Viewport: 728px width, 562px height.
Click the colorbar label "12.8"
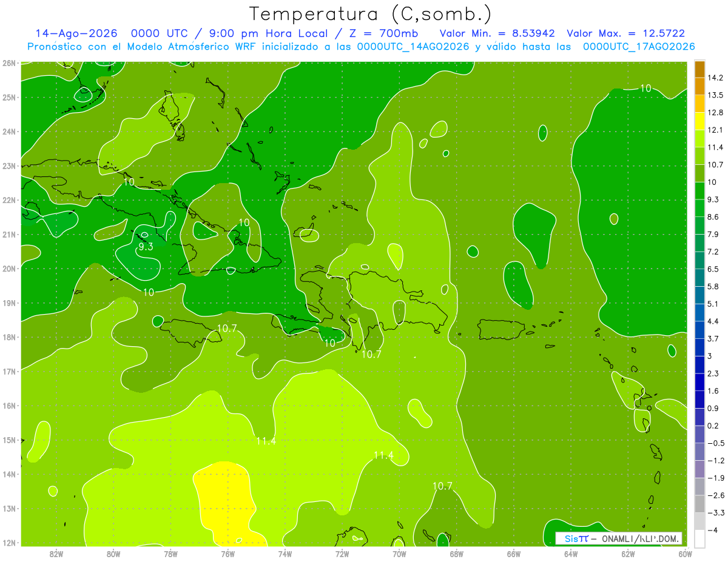tap(716, 112)
